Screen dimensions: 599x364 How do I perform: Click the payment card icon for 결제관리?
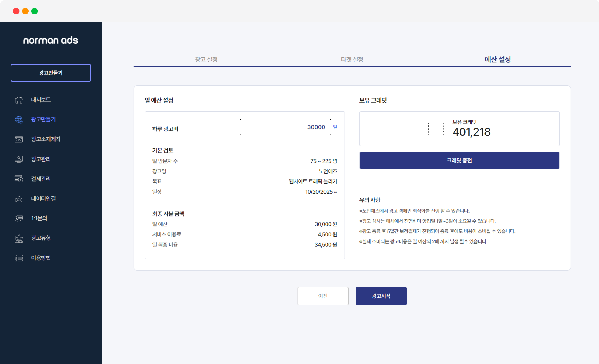tap(19, 179)
